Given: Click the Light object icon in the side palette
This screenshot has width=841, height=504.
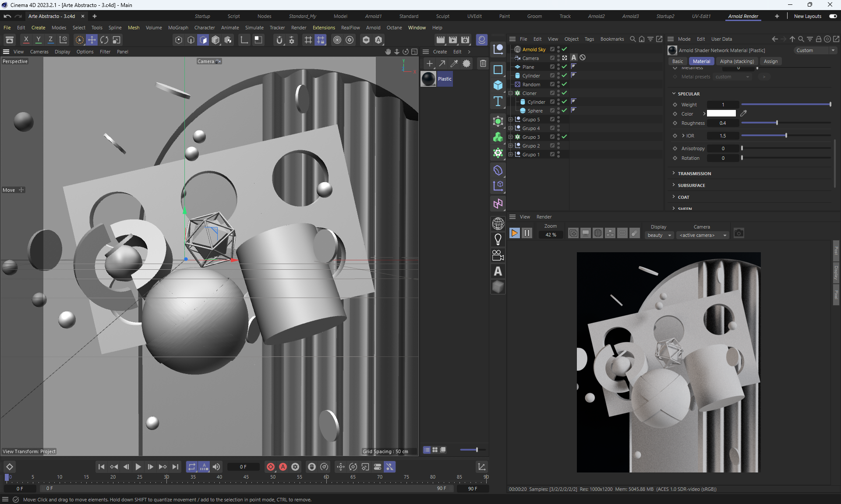Looking at the screenshot, I should click(x=498, y=239).
